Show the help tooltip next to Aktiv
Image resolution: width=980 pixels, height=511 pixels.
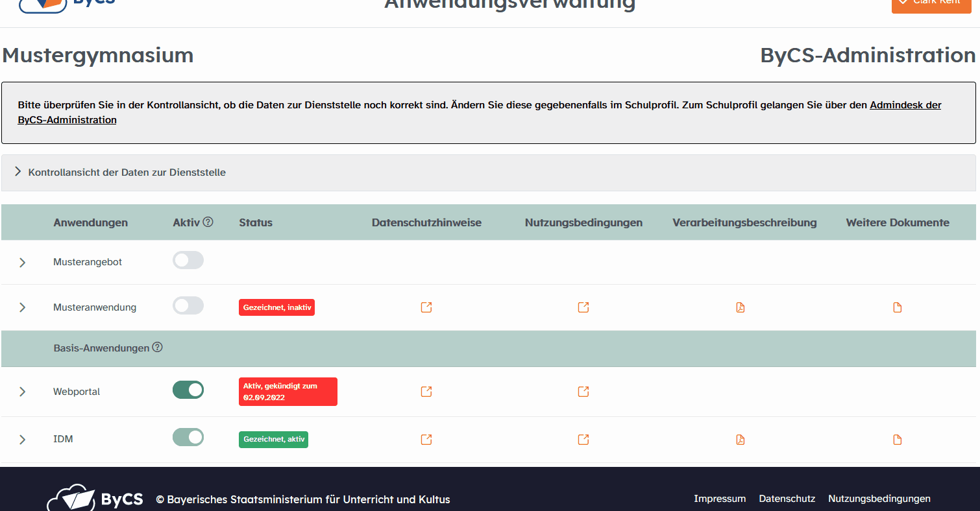pyautogui.click(x=208, y=222)
